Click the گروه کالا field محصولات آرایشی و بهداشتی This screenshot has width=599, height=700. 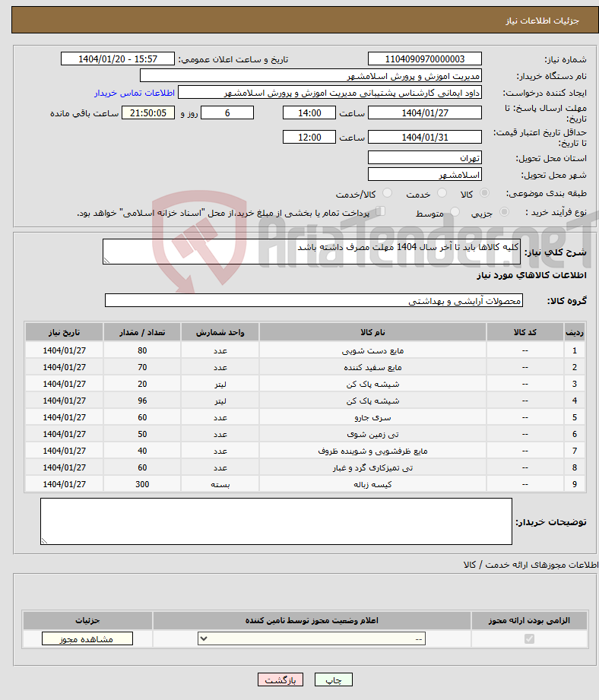(314, 300)
